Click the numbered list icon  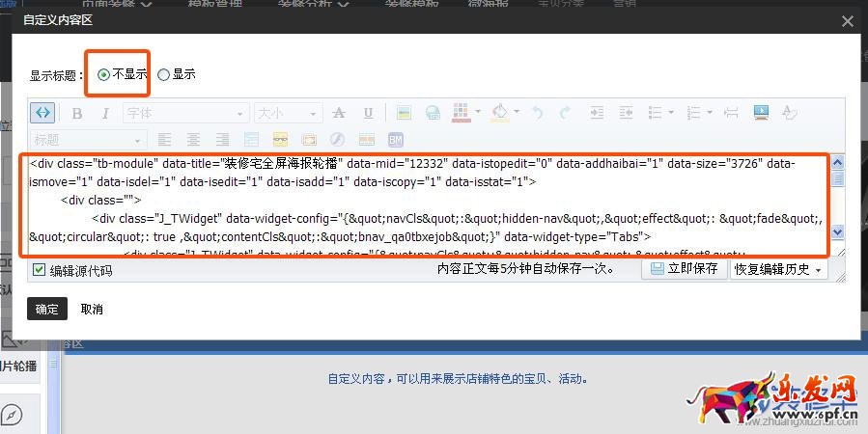coord(693,113)
